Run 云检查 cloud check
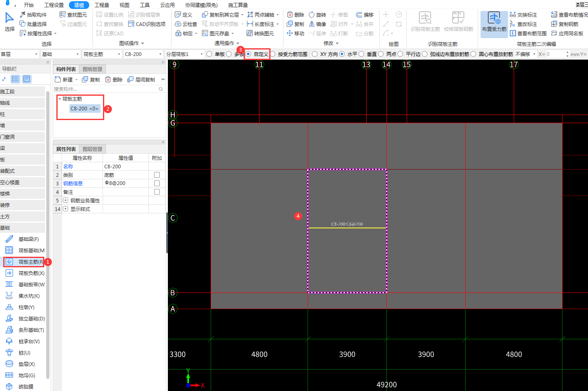Viewport: 588px width, 391px height. pos(186,24)
